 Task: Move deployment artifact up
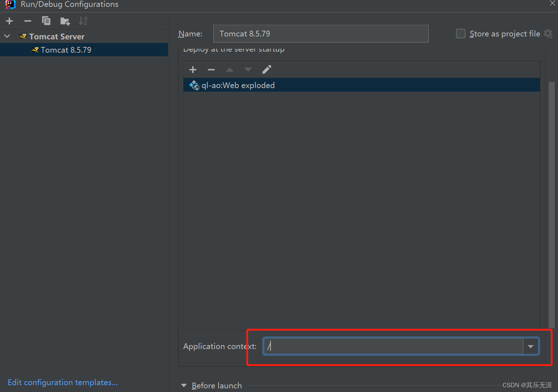tap(230, 70)
